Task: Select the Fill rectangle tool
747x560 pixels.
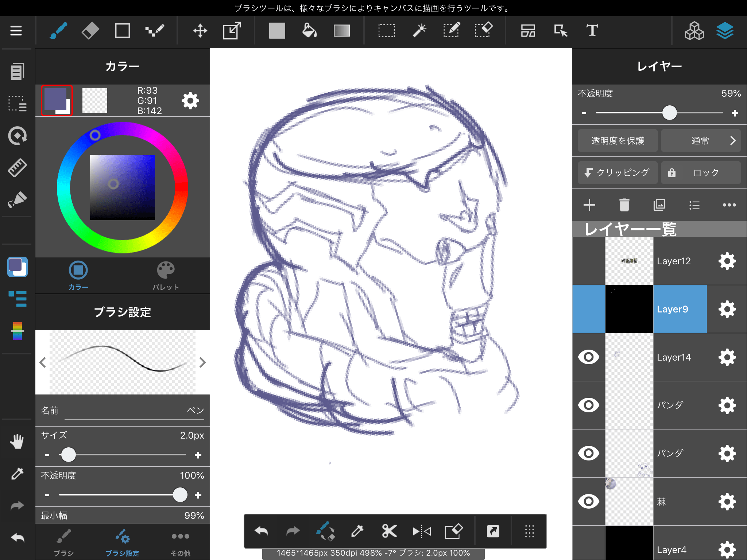Action: [x=277, y=31]
